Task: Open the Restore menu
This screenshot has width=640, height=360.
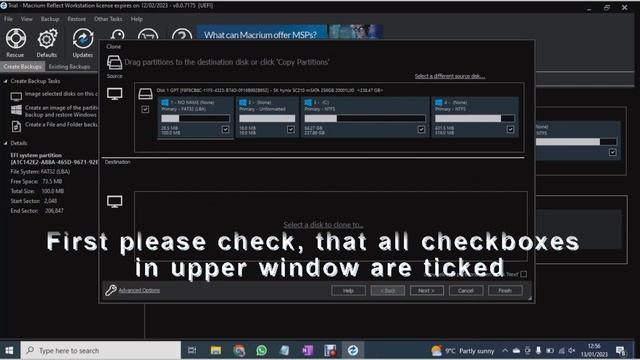Action: coord(76,19)
